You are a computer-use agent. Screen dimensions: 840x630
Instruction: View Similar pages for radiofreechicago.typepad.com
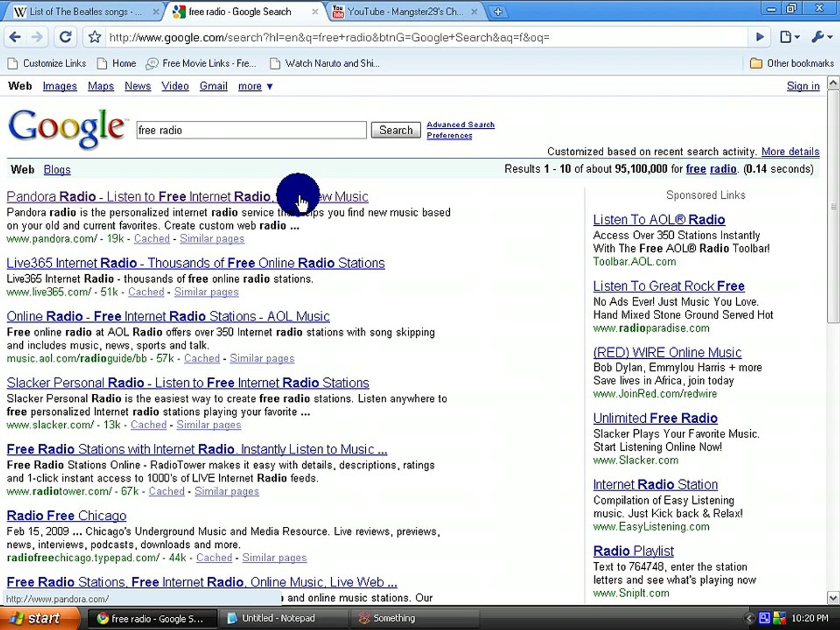pos(274,558)
